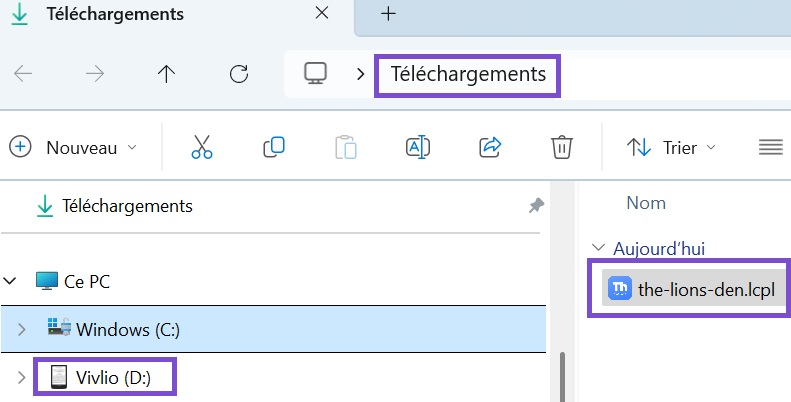Click the Share icon

click(x=490, y=147)
